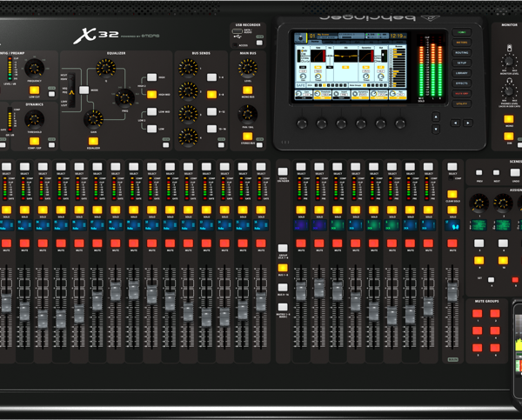Select bus sends bank 9-12
This screenshot has width=522, height=420.
pos(211,111)
